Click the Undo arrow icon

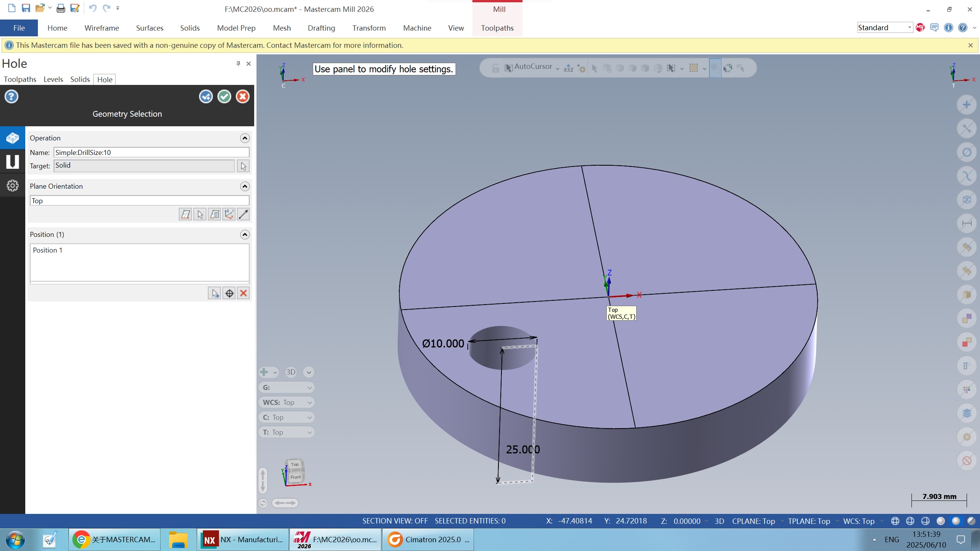(x=93, y=8)
